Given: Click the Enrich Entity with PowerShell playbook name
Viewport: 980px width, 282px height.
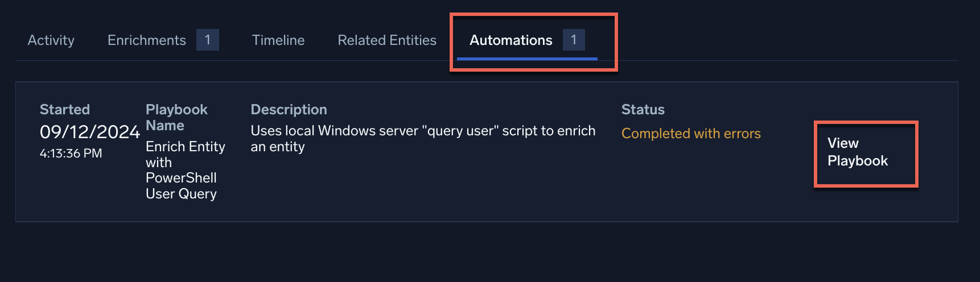Looking at the screenshot, I should pyautogui.click(x=185, y=170).
